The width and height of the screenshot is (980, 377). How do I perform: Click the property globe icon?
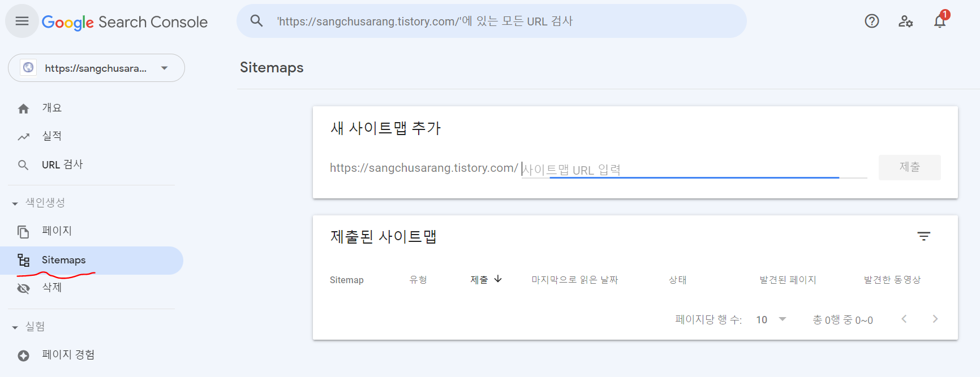click(x=28, y=68)
